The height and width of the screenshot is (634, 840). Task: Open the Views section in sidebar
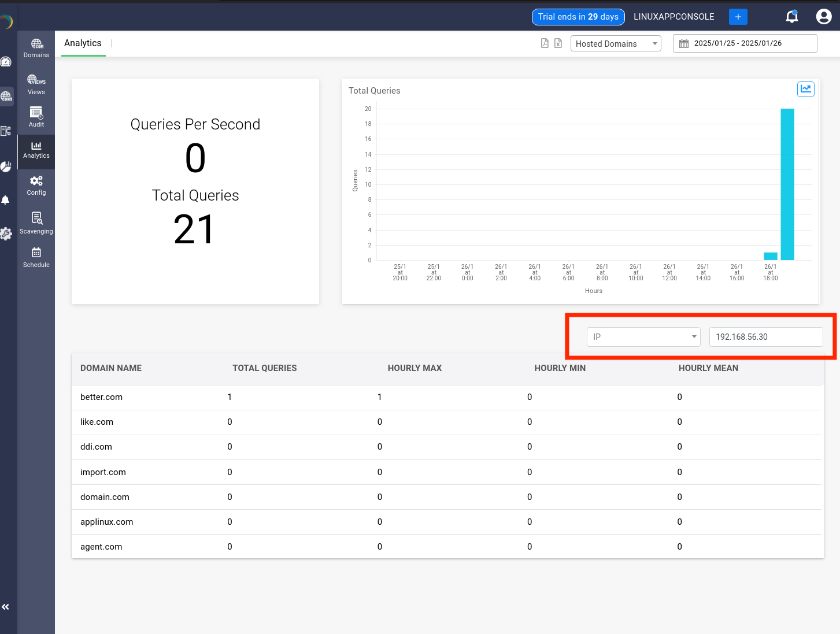(x=36, y=84)
